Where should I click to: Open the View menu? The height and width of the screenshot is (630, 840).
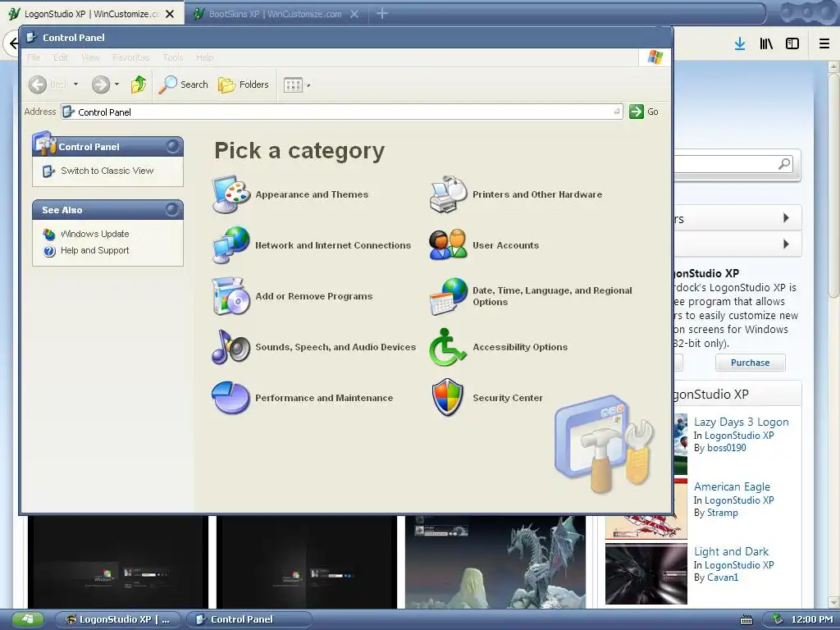(x=90, y=57)
